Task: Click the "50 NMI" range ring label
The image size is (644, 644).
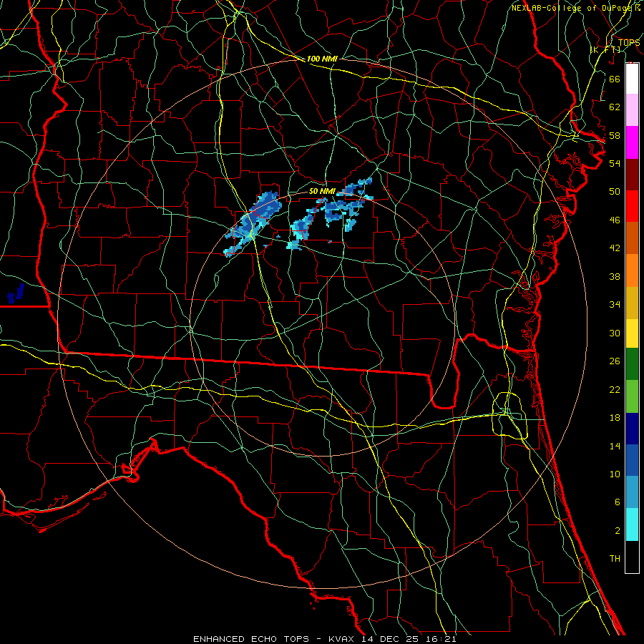Action: point(322,191)
